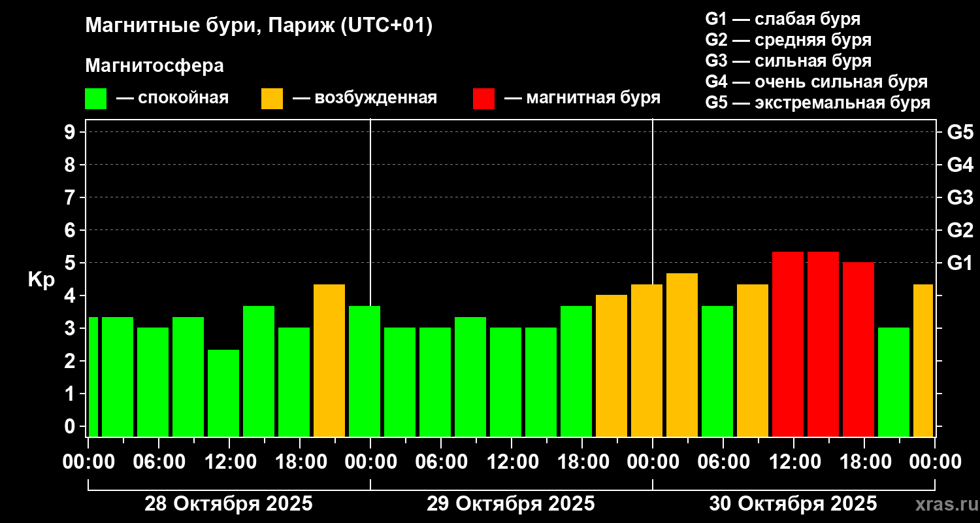Screen dimensions: 980x523
Task: Pick the orange "возбужденная" legend swatch
Action: tap(272, 99)
